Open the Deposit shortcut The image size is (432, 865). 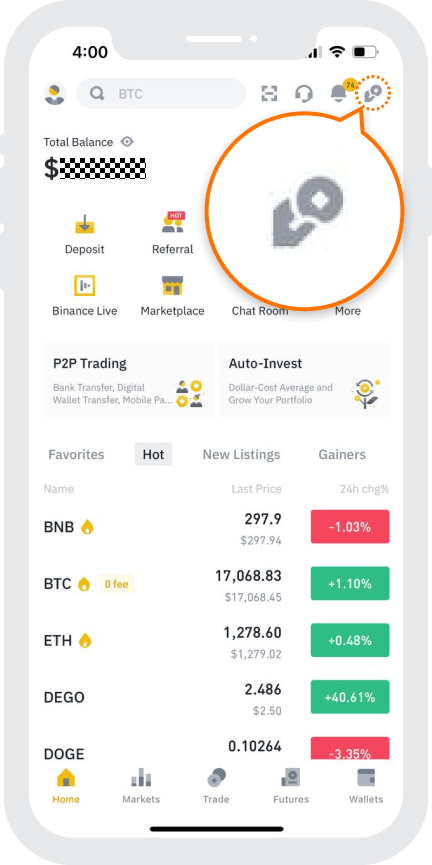pos(84,234)
